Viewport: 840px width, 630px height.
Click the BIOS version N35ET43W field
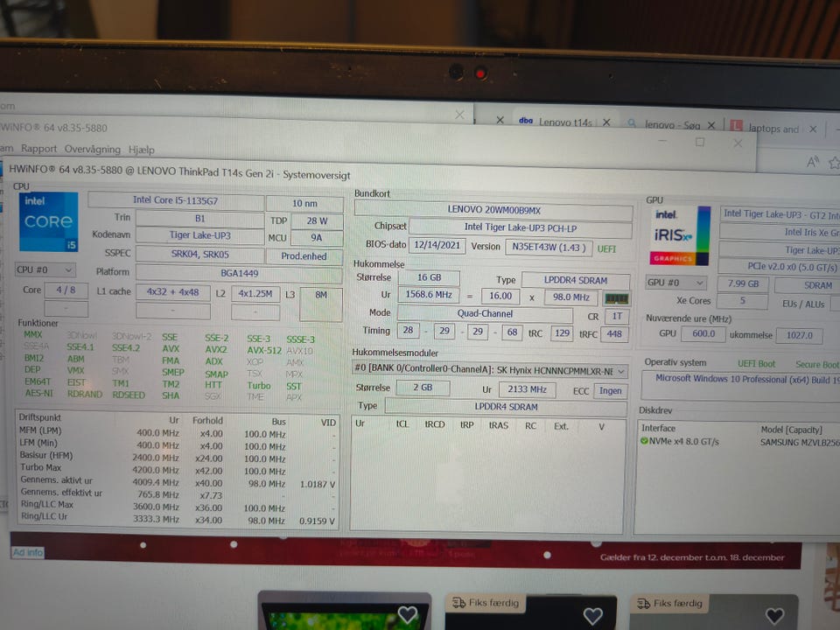coord(549,247)
